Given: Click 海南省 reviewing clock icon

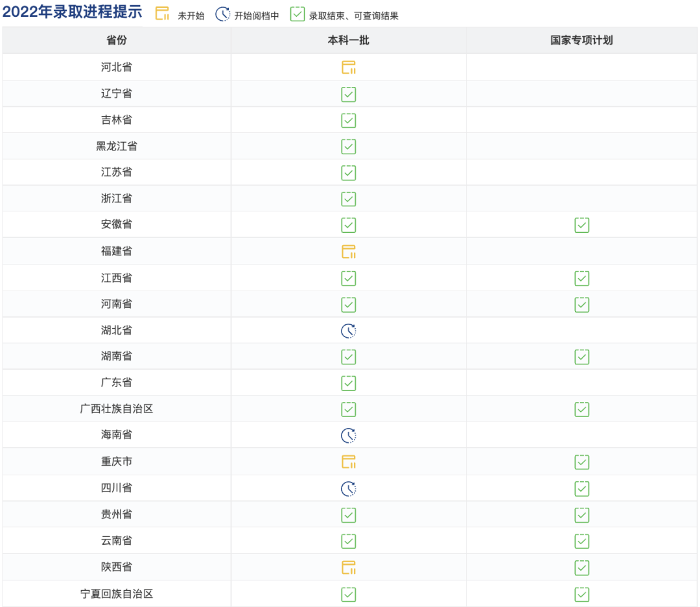Looking at the screenshot, I should [x=349, y=435].
